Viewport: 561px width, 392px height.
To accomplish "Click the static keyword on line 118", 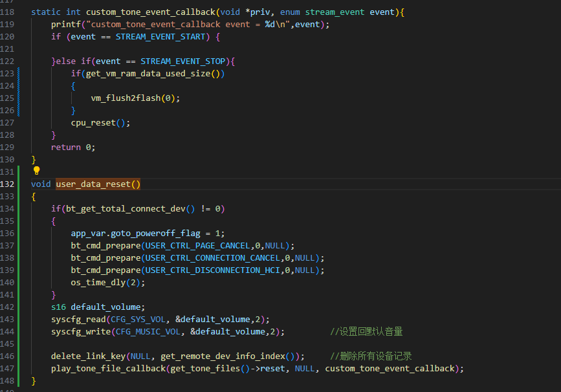I will pyautogui.click(x=46, y=12).
